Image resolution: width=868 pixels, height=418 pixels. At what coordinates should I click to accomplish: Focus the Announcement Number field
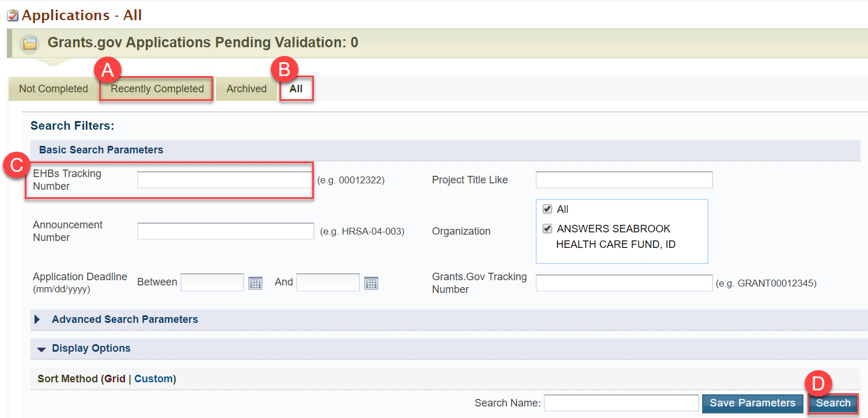coord(226,231)
